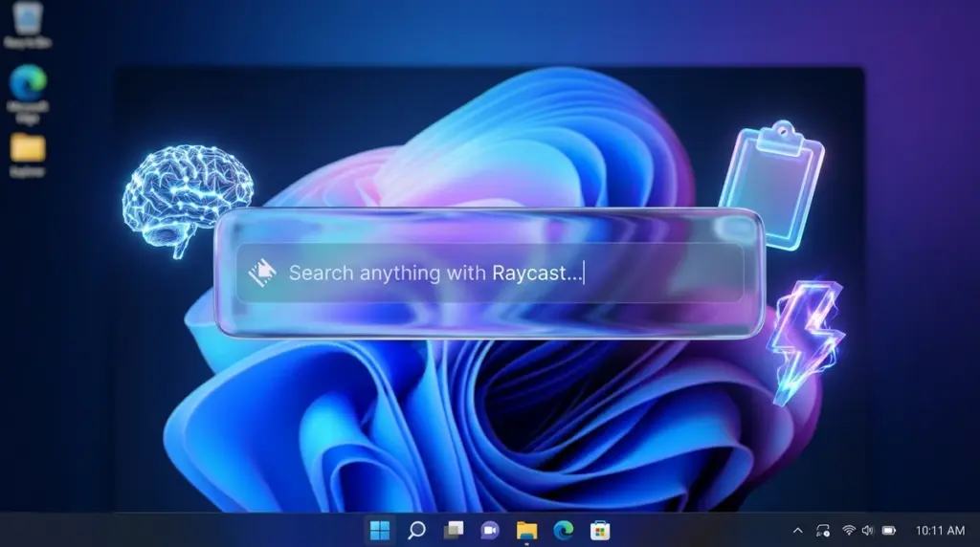Launch Microsoft Edge from the taskbar
The height and width of the screenshot is (547, 980).
pos(563,530)
